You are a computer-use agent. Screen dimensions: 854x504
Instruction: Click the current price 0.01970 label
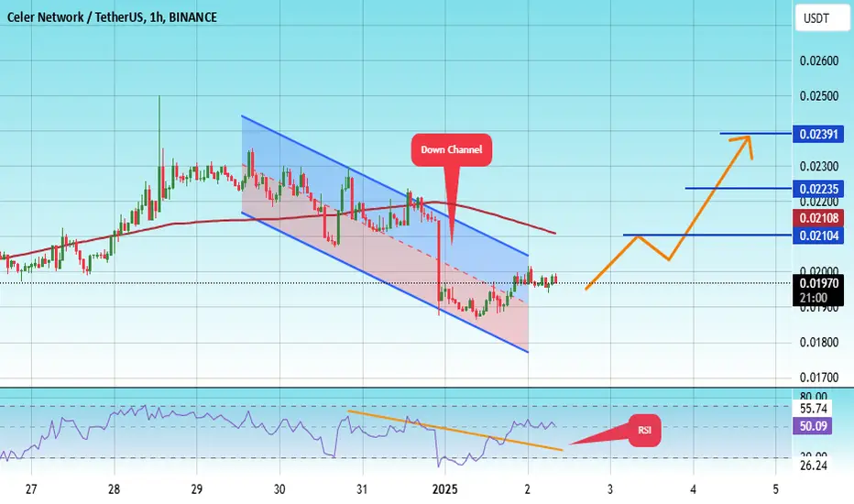818,283
